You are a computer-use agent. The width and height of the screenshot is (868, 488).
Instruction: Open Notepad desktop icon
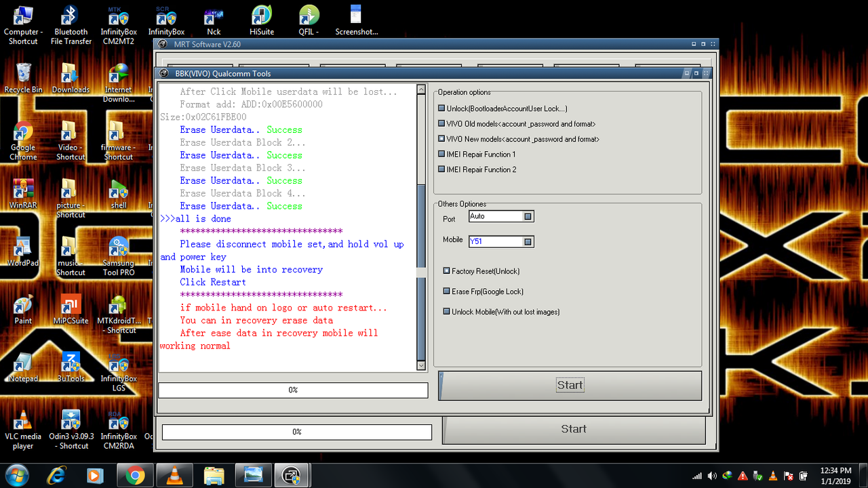(23, 367)
